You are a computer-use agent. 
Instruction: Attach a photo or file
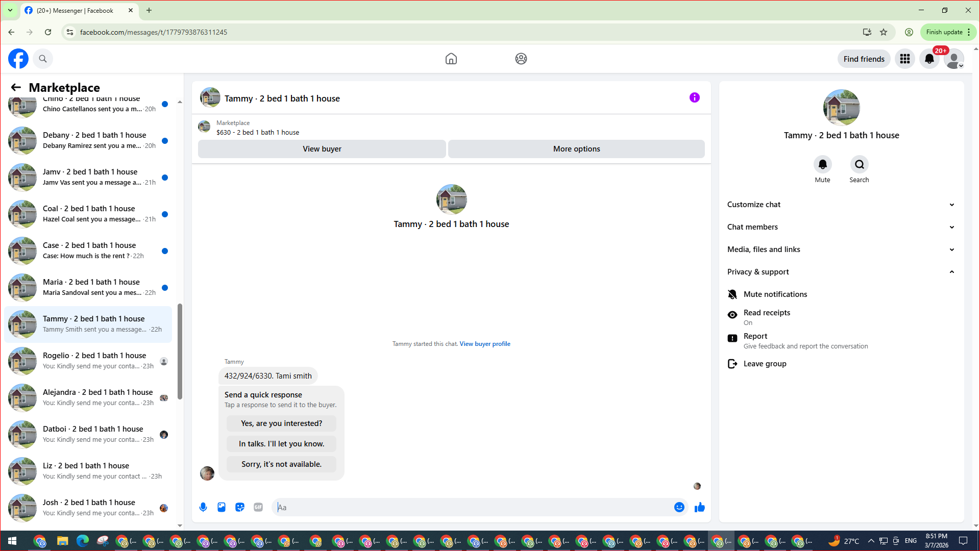(222, 507)
